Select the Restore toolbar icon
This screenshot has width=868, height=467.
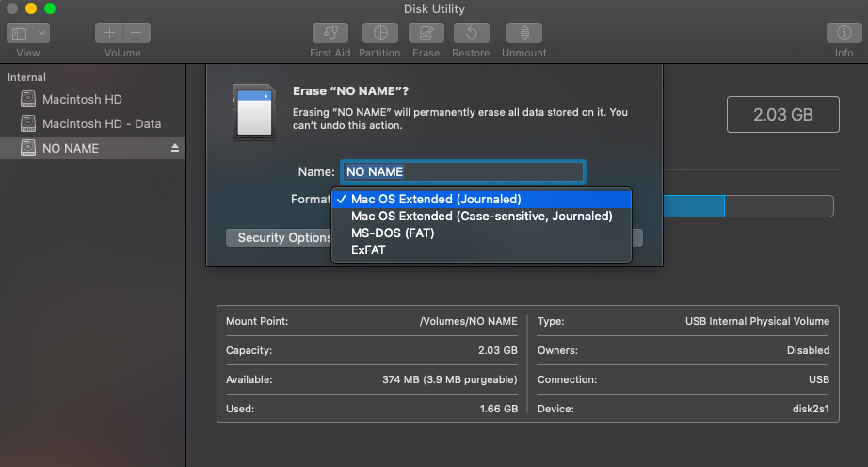click(471, 33)
